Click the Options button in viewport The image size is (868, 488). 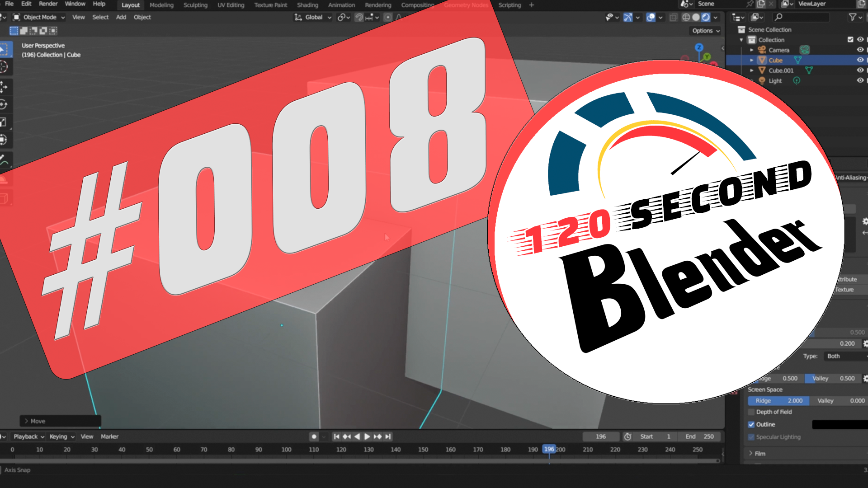point(705,31)
